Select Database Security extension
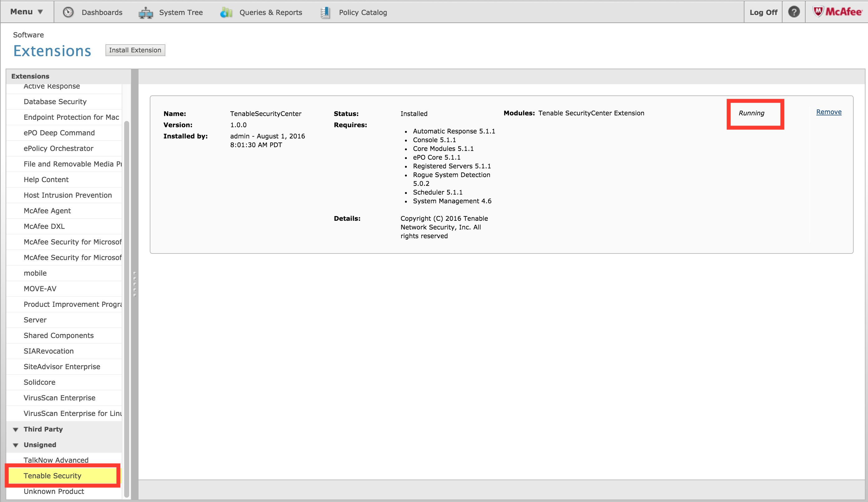868x502 pixels. coord(64,102)
